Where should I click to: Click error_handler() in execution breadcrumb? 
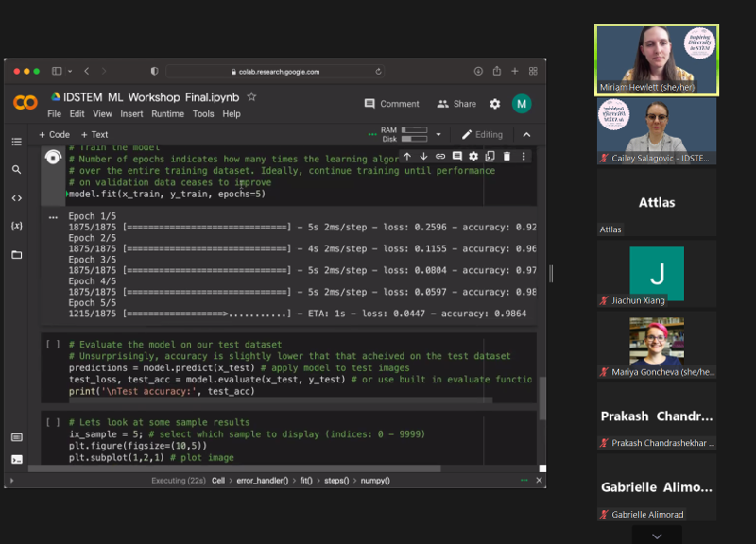[263, 481]
